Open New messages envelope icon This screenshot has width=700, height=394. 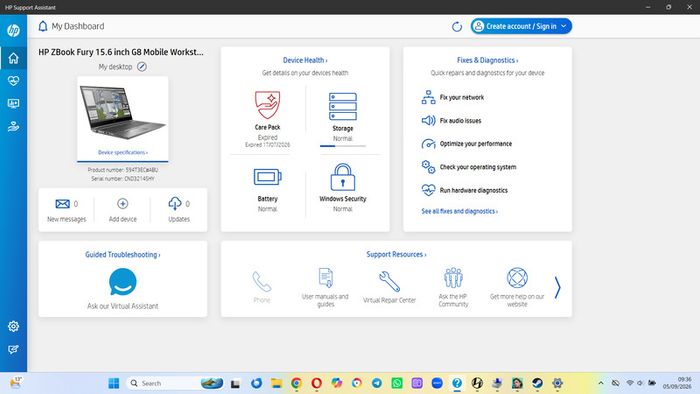[62, 204]
